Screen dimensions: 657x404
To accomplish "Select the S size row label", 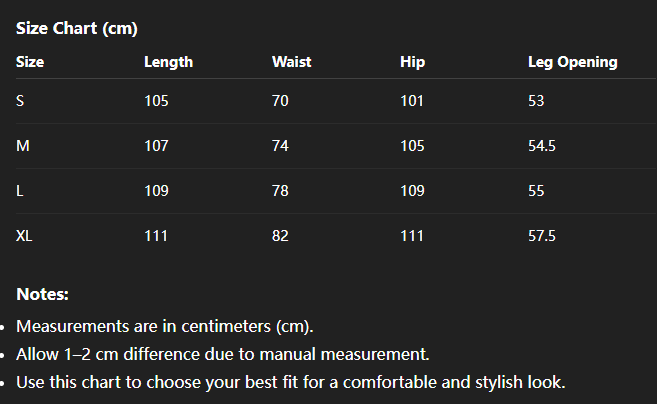I will (21, 101).
